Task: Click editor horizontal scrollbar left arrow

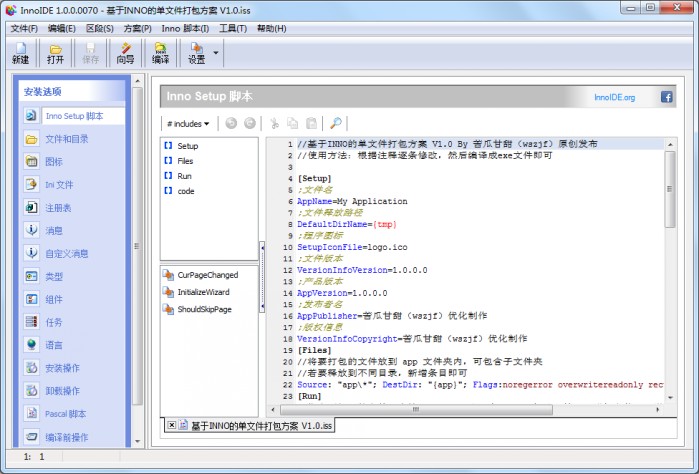Action: [x=273, y=409]
